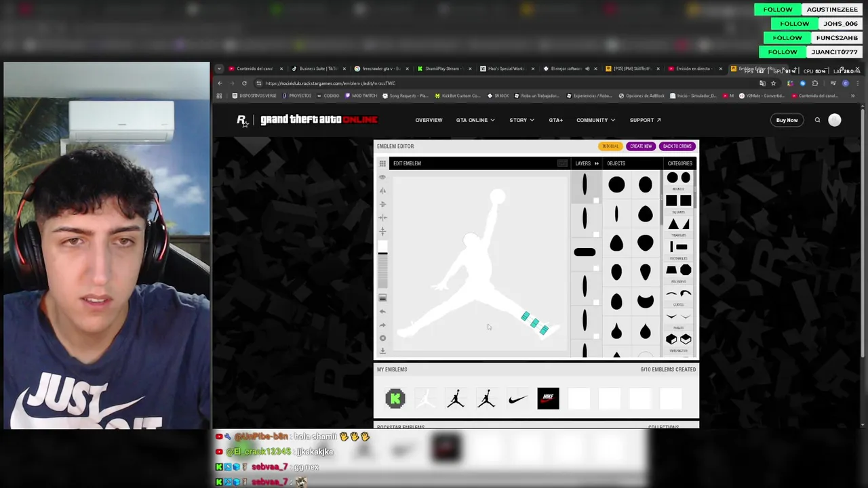This screenshot has height=488, width=868.
Task: Follow AGUSTINEZEEE
Action: [x=778, y=9]
